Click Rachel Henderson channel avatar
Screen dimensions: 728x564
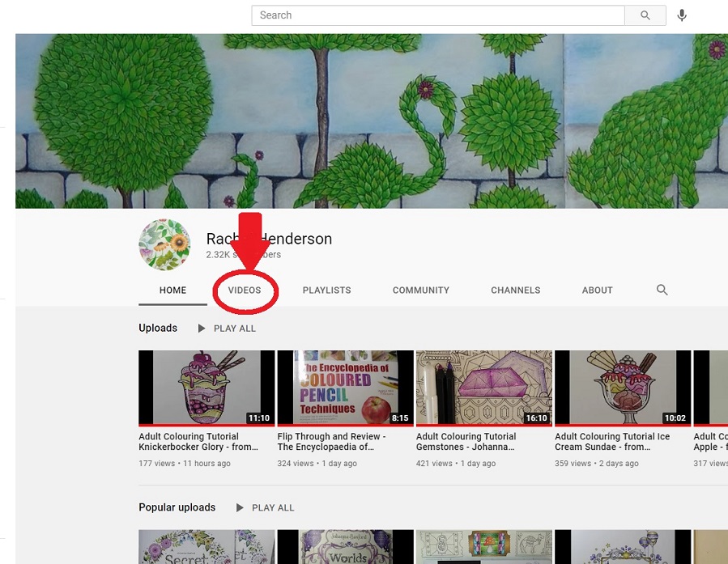[164, 244]
